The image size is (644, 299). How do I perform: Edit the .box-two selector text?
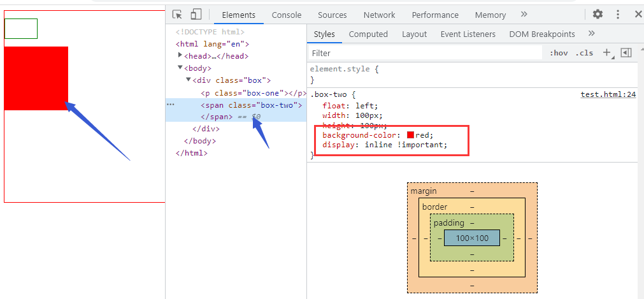(328, 94)
